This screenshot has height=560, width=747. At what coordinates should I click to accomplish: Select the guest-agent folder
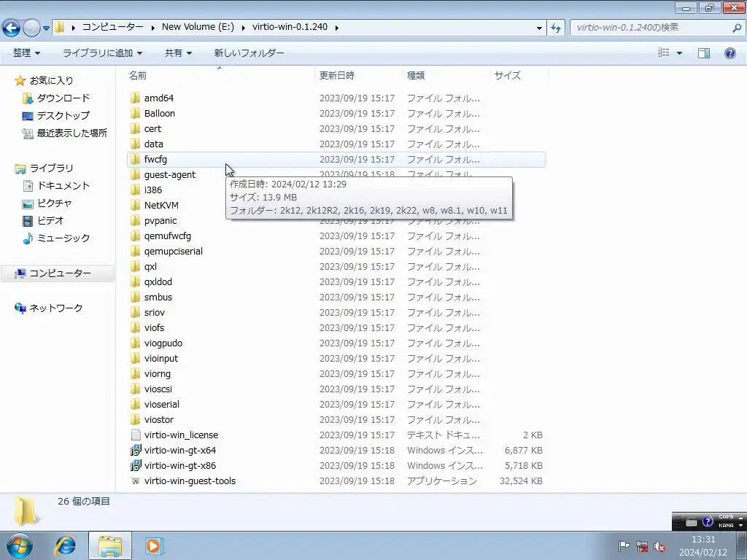(169, 175)
